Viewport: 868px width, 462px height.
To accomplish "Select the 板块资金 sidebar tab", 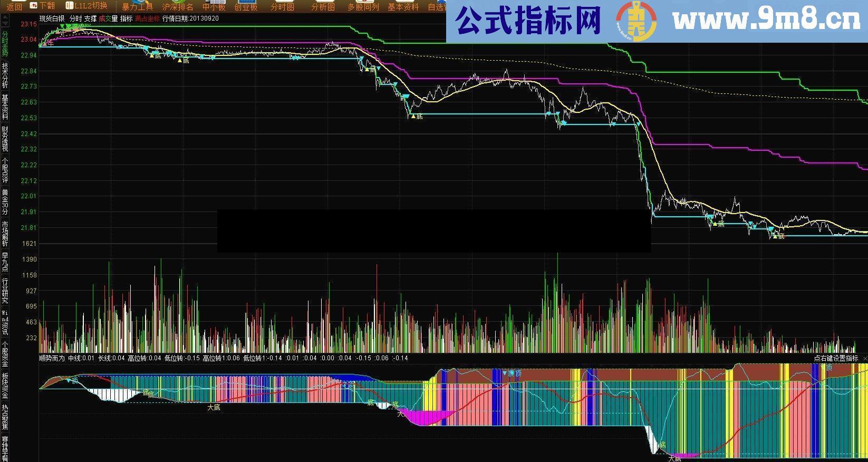I will pyautogui.click(x=5, y=386).
